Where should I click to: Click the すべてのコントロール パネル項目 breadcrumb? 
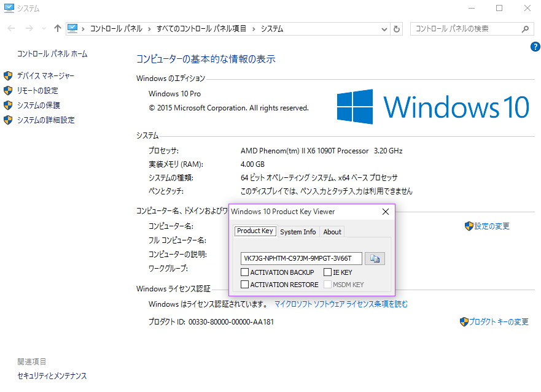[x=201, y=29]
